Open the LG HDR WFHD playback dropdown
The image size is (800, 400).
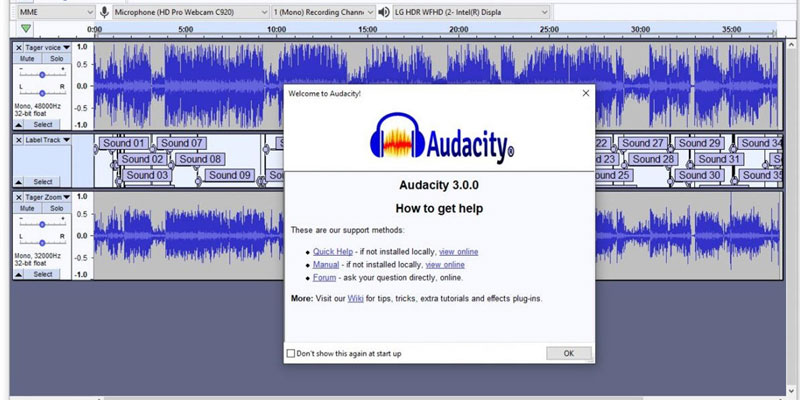point(471,12)
